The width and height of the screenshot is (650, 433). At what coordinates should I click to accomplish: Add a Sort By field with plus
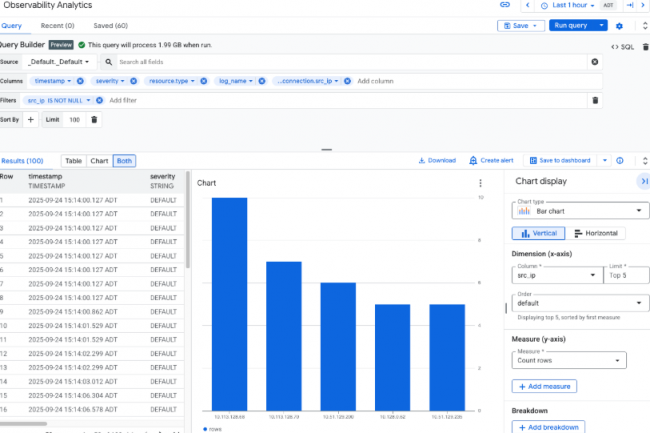pyautogui.click(x=30, y=120)
